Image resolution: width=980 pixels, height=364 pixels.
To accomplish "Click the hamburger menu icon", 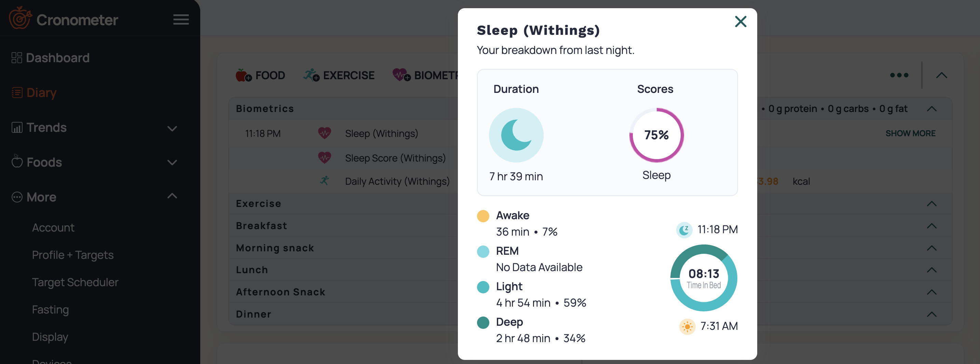I will [x=181, y=19].
